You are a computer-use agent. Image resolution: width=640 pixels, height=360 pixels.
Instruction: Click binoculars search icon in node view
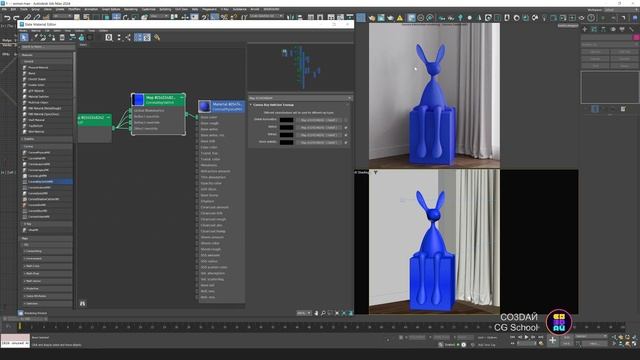[x=82, y=304]
